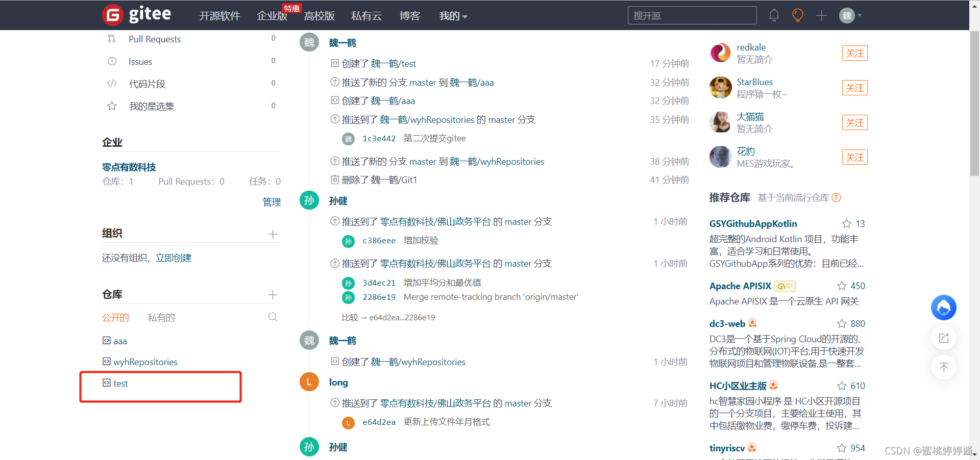980x460 pixels.
Task: Open 高校版 in top navigation
Action: tap(320, 16)
